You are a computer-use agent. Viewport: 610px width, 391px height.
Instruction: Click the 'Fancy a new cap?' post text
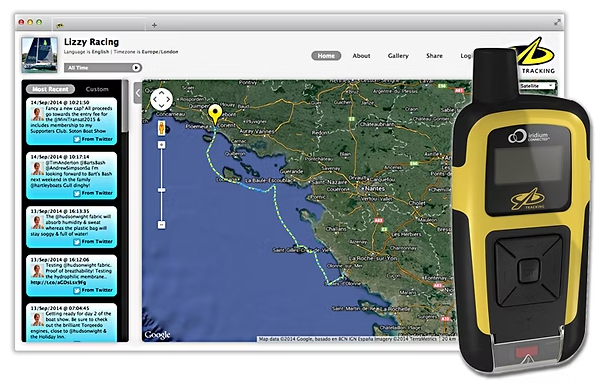[71, 119]
